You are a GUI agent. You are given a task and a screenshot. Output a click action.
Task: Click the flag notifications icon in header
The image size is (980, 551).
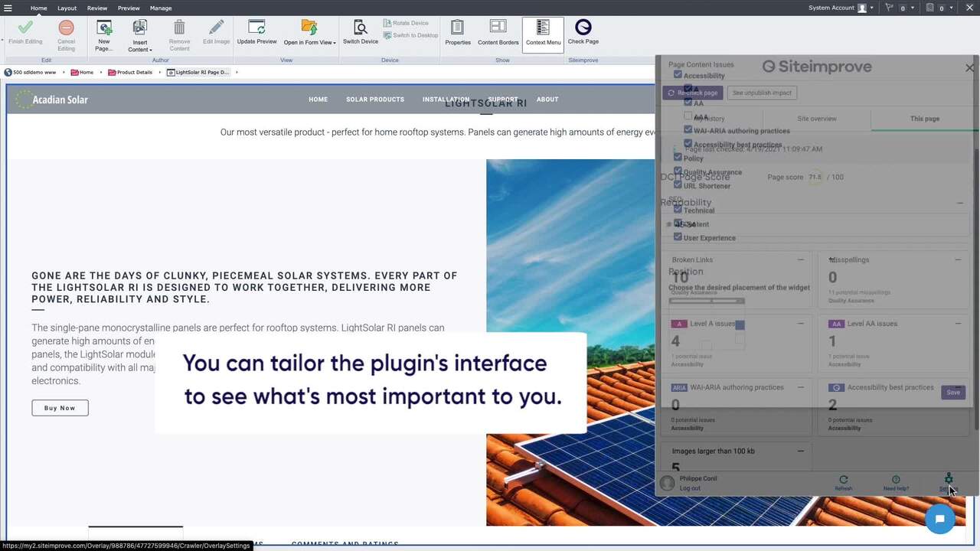[x=890, y=8]
